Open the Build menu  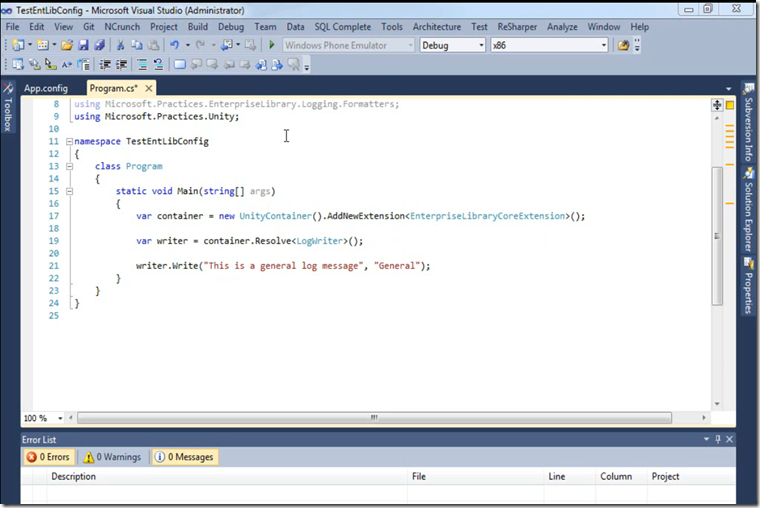198,27
